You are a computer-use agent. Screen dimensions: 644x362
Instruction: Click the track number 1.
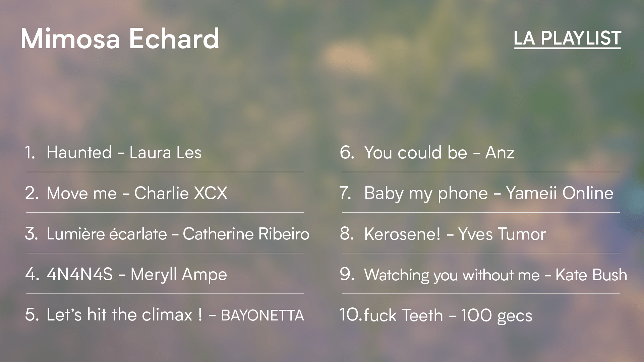[x=30, y=152]
